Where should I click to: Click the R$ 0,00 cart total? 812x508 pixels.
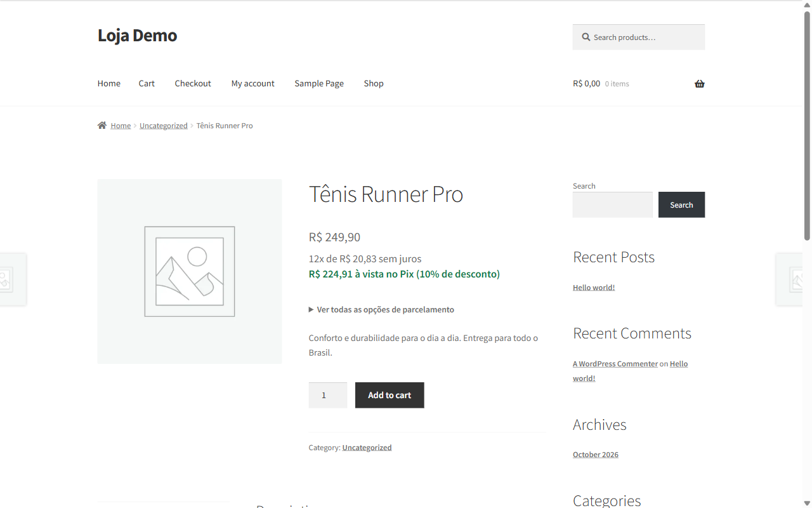[586, 83]
